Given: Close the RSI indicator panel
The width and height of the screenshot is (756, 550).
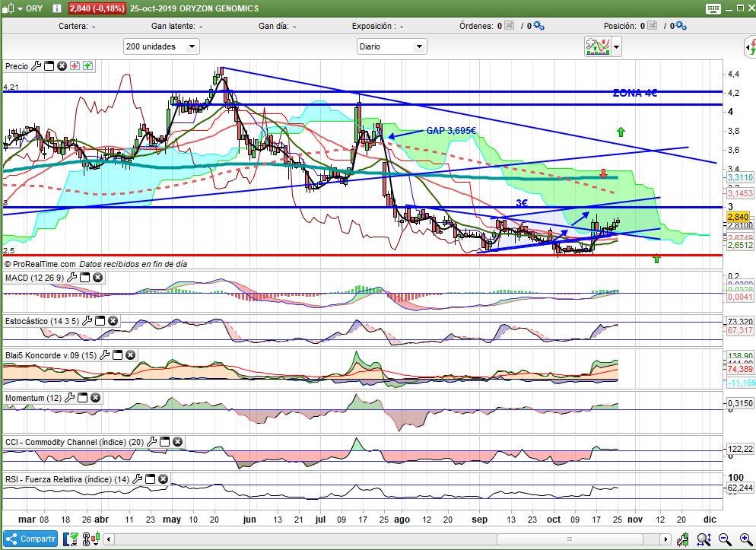Looking at the screenshot, I should coord(163,478).
